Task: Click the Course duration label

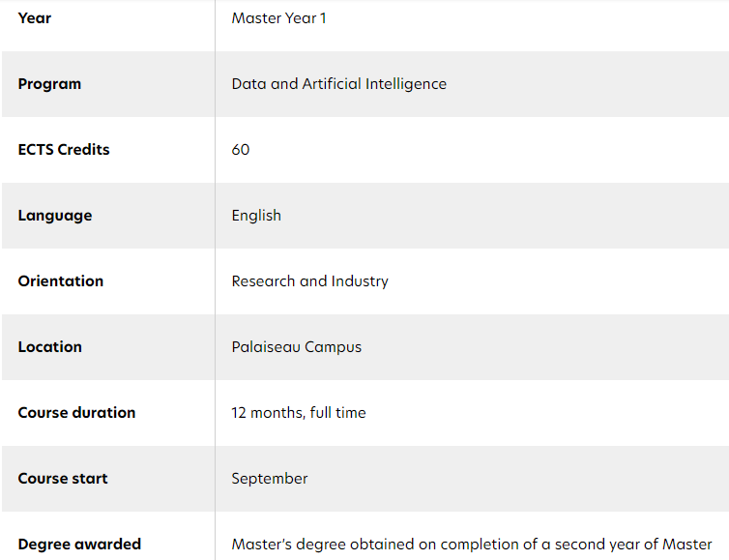Action: (76, 413)
